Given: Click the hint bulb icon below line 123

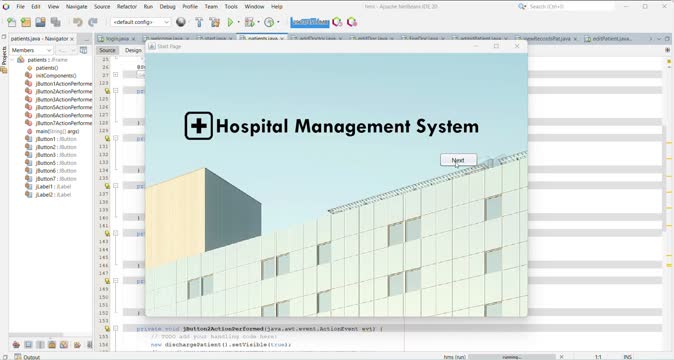Looking at the screenshot, I should coord(107,91).
